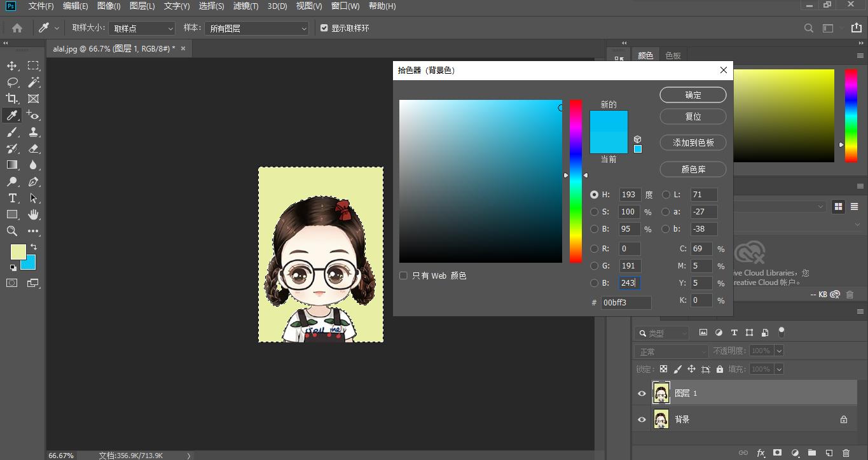Click the delete layer trash icon
The image size is (868, 460).
point(846,453)
